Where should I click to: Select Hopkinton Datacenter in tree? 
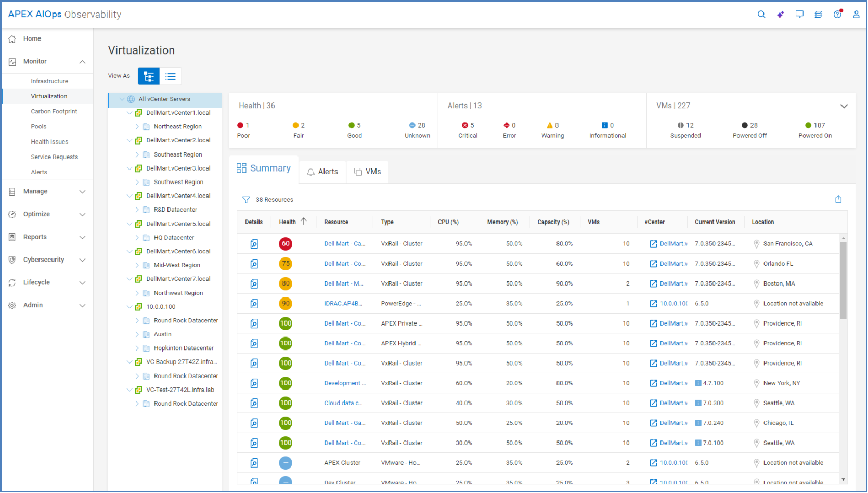184,348
